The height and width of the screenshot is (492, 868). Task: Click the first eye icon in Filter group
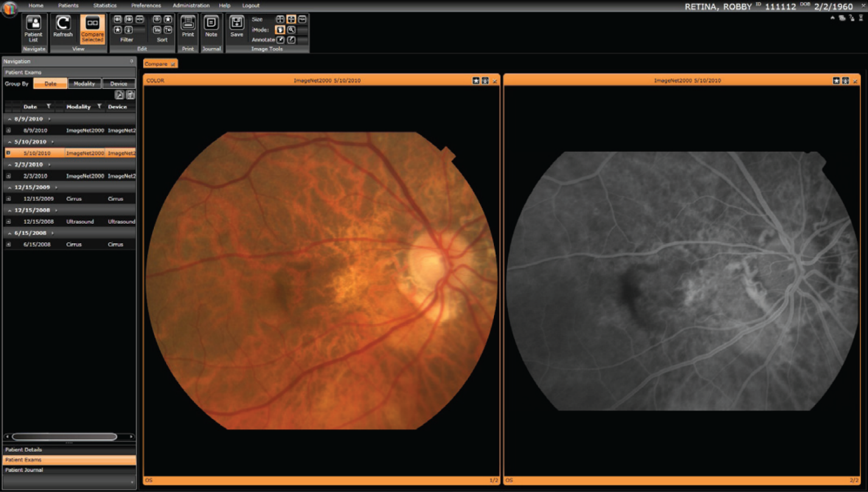pos(118,19)
